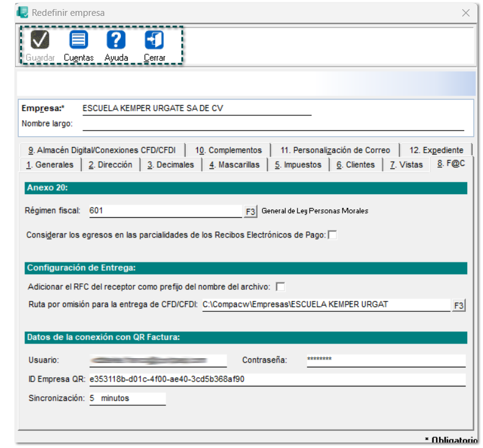The width and height of the screenshot is (483, 448).
Task: Click the Sincronización minutes field
Action: pos(126,399)
